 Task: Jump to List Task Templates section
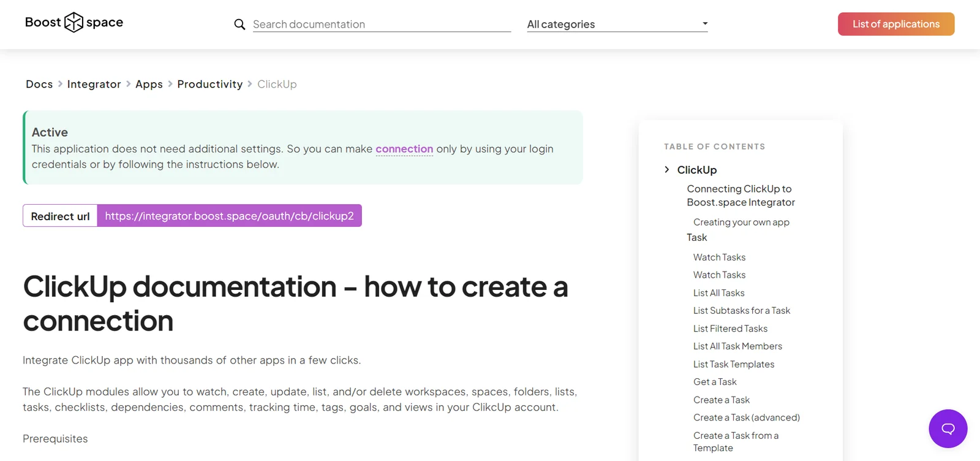click(734, 364)
